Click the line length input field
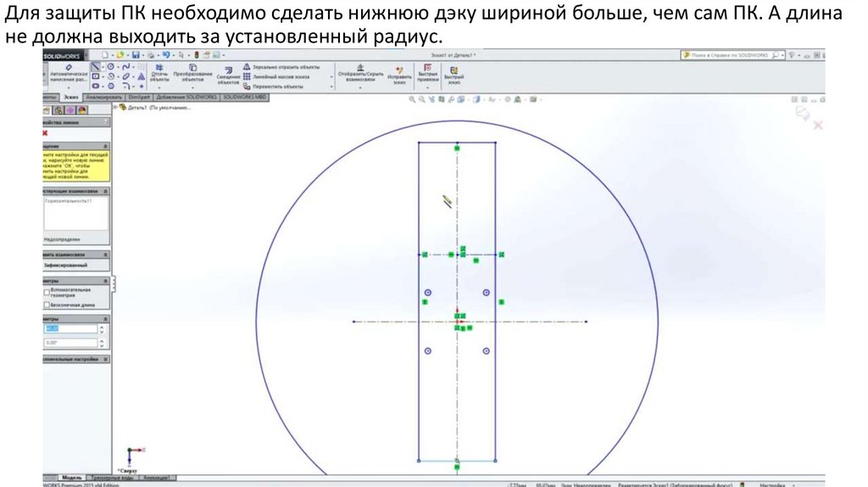The width and height of the screenshot is (868, 487). [x=71, y=328]
